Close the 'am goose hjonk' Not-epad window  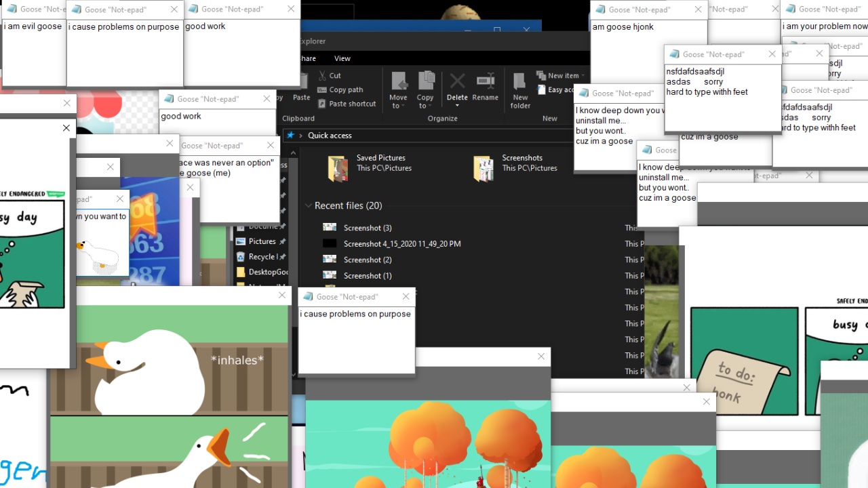coord(698,9)
